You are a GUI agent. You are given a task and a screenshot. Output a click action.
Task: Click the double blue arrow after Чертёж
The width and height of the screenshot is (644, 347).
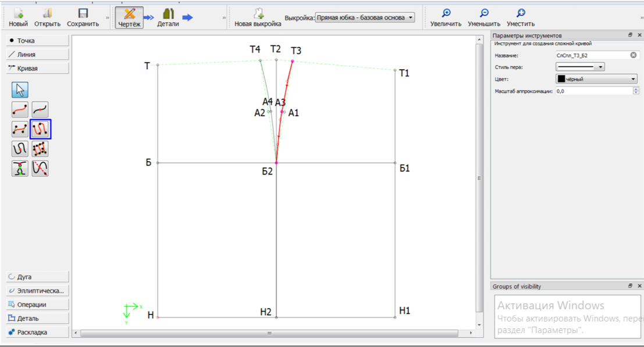149,17
